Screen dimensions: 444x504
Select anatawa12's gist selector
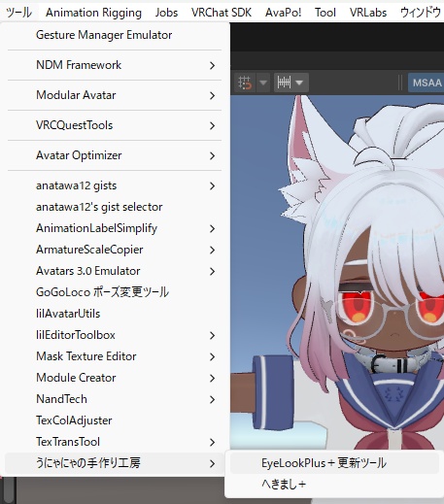tap(115, 207)
